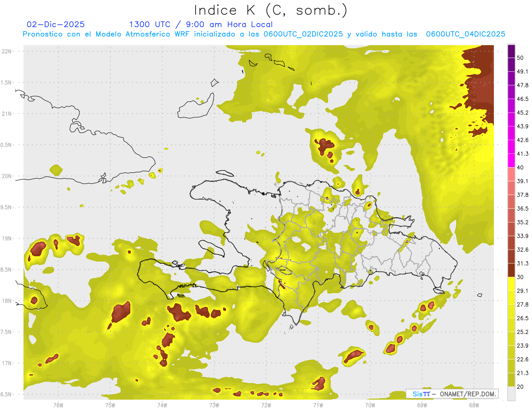Click the colorbar value "47.8"
532x411 pixels.
click(523, 85)
